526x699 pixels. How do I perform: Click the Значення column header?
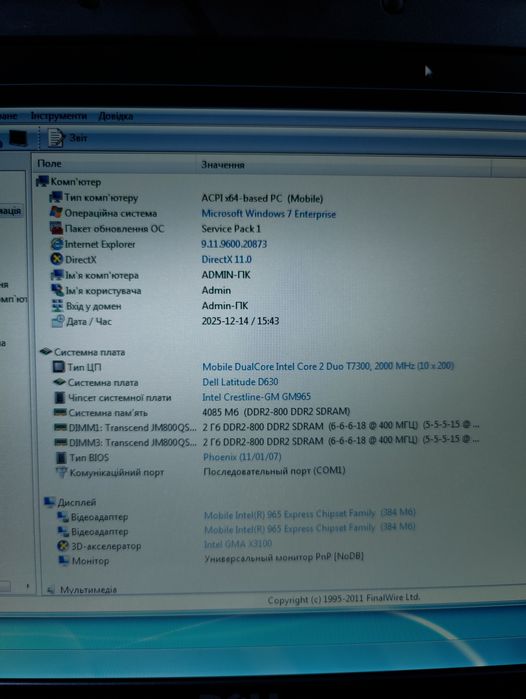click(222, 164)
